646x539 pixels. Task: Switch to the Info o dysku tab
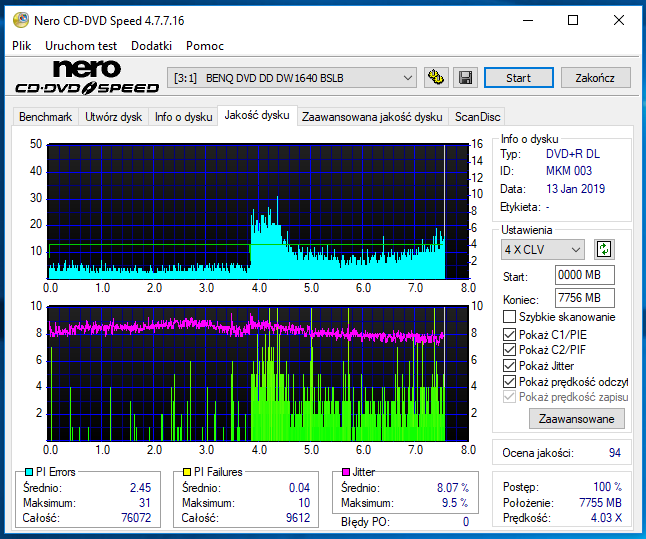(183, 117)
